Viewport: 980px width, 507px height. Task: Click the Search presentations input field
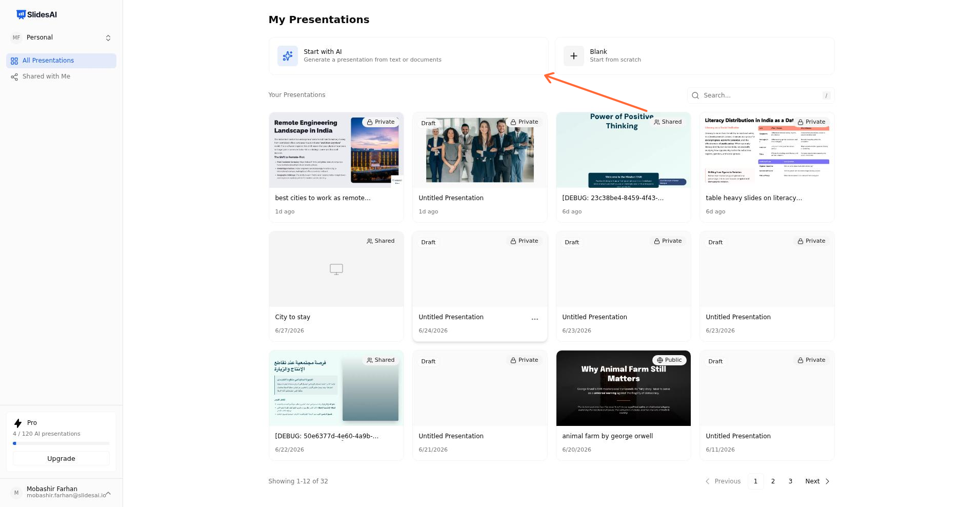point(761,95)
